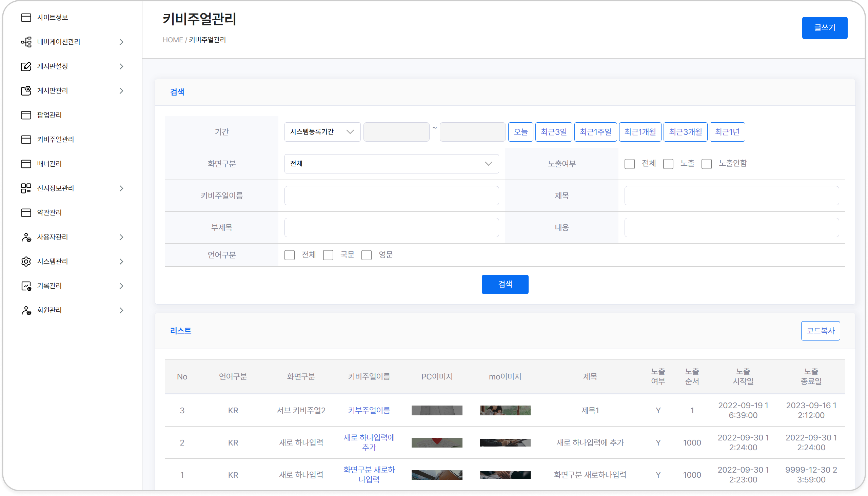Open 배너관리 in the sidebar
The image size is (868, 496).
point(50,164)
